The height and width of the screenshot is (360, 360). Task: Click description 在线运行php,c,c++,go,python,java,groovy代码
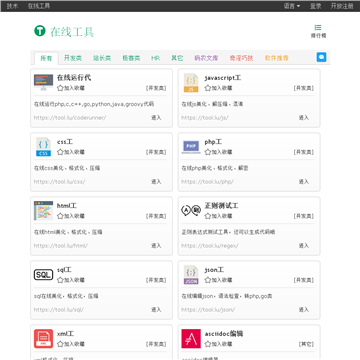[94, 104]
